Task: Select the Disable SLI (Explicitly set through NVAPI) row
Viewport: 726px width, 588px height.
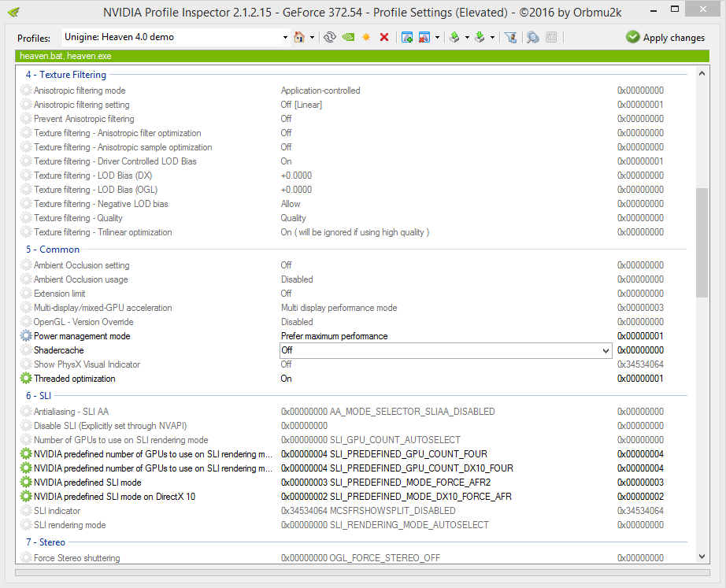Action: click(110, 426)
